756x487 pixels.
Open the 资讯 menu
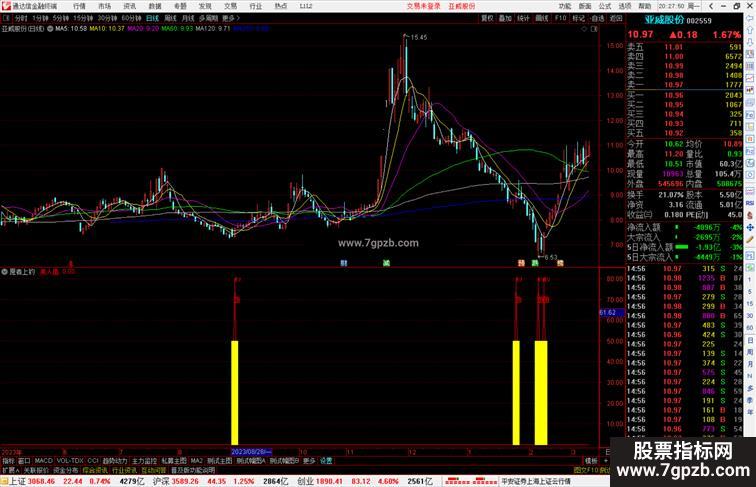point(130,6)
